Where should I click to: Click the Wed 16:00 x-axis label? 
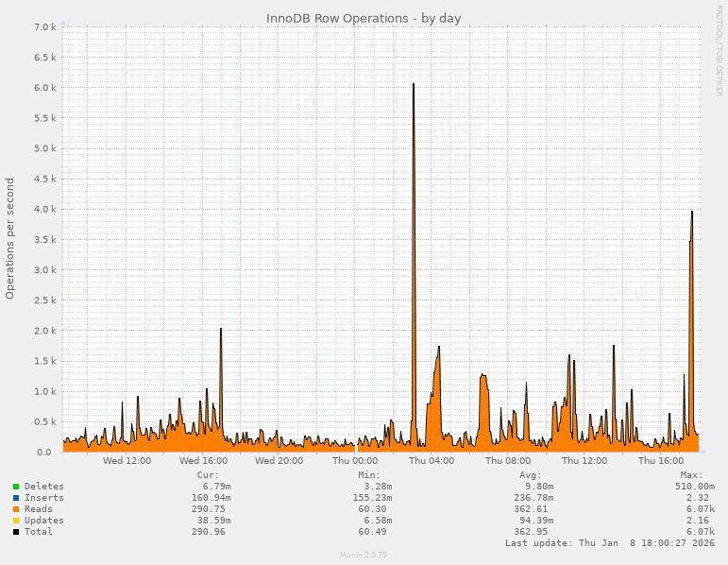(x=203, y=461)
